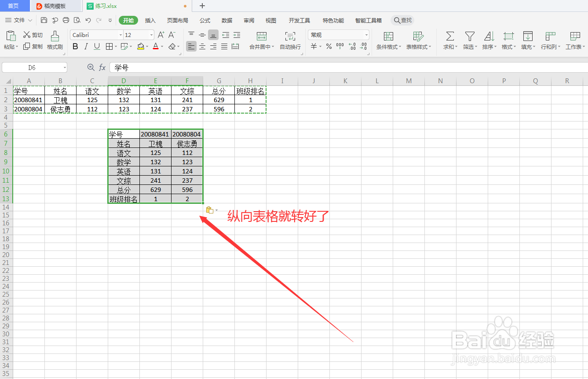
Task: Click the new tab plus button
Action: (x=202, y=6)
